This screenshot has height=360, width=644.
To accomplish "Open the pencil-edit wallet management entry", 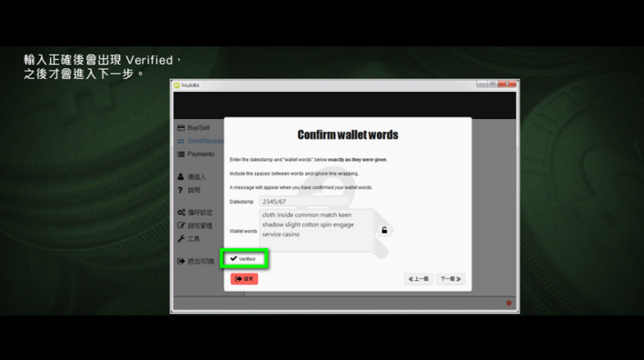I will click(x=195, y=225).
